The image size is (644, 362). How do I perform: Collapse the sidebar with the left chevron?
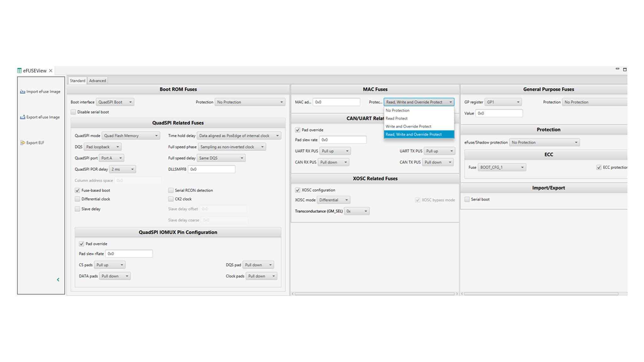coord(58,280)
